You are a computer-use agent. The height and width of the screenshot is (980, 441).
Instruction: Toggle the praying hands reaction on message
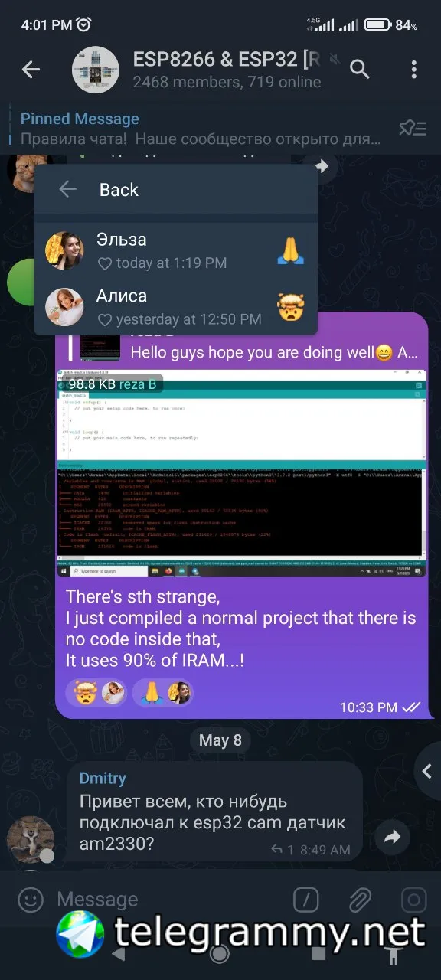tap(163, 693)
